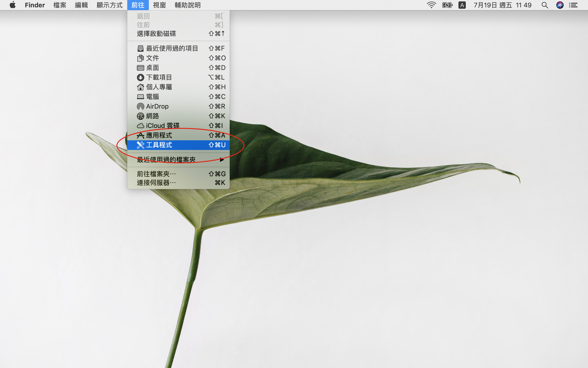Open the 編輯 menu

(81, 5)
